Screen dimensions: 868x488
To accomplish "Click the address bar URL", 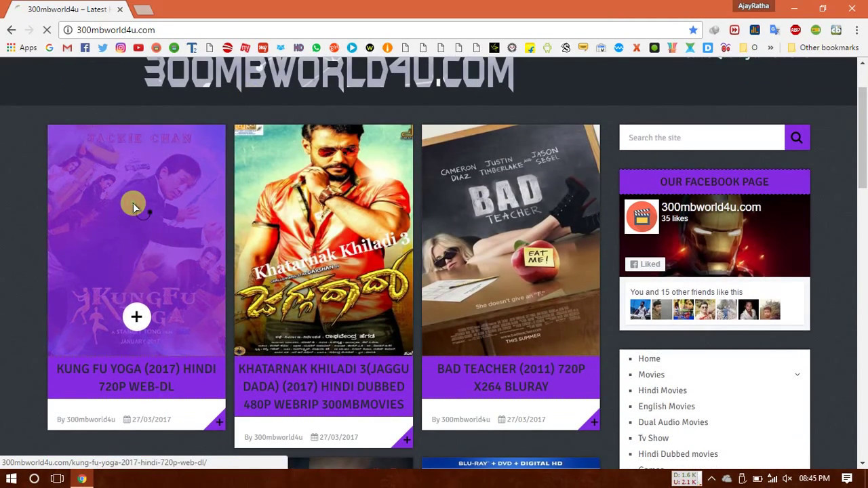I will click(115, 30).
